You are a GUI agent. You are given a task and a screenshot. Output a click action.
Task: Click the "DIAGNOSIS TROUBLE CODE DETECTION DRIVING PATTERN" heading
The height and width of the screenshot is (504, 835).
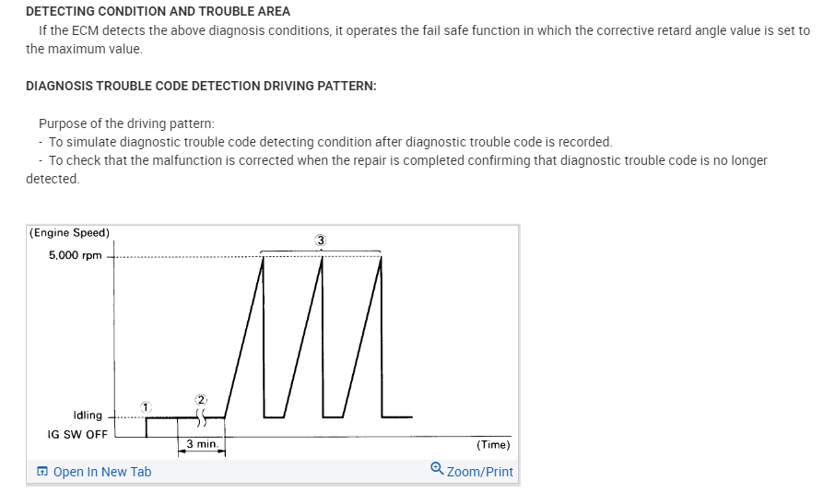click(201, 86)
